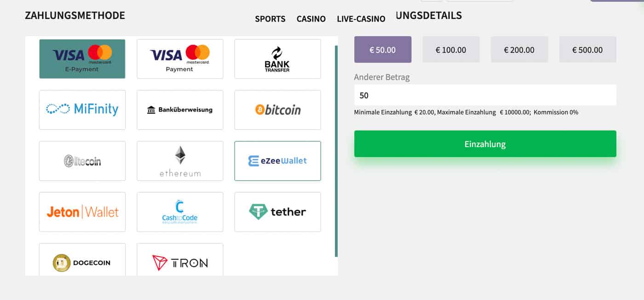The height and width of the screenshot is (300, 644).
Task: Go to the Live-Casino section
Action: 361,19
